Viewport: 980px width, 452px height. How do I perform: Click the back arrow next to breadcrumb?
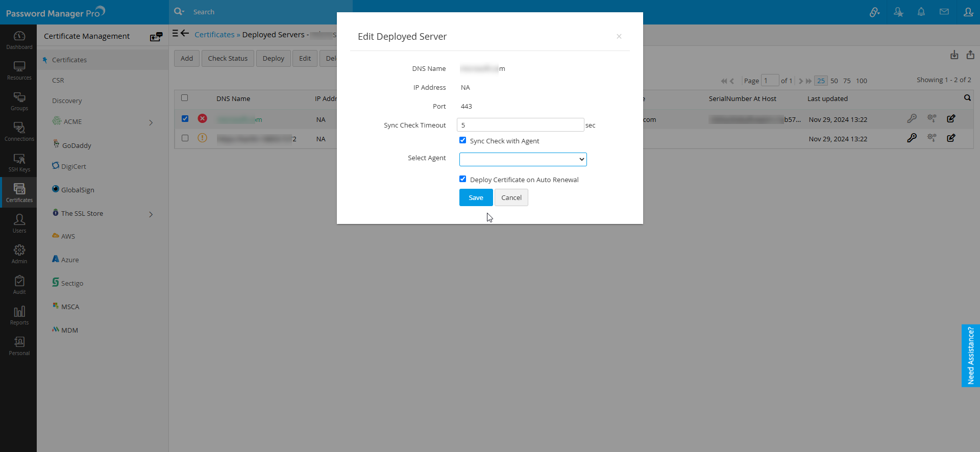(185, 33)
